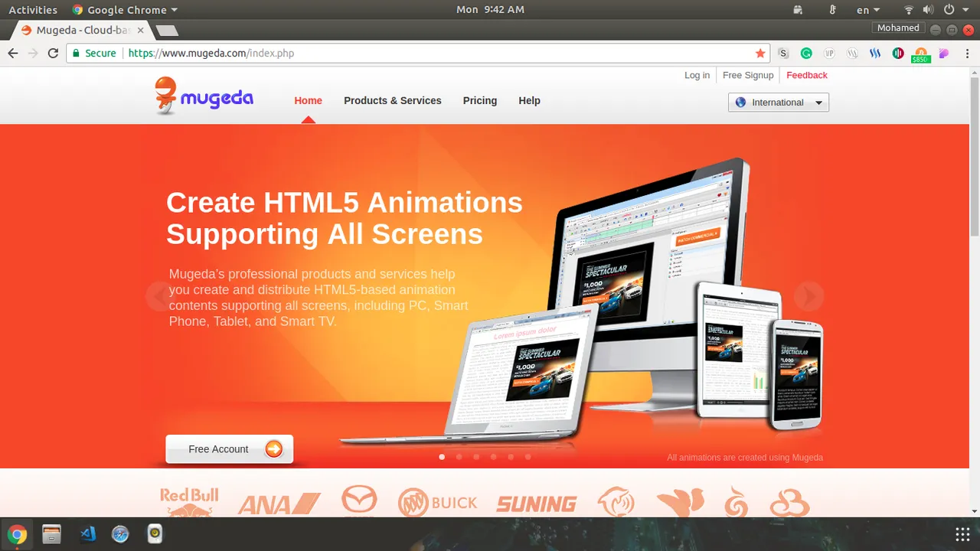Viewport: 980px width, 551px height.
Task: Open the Activities overview
Action: [x=33, y=10]
